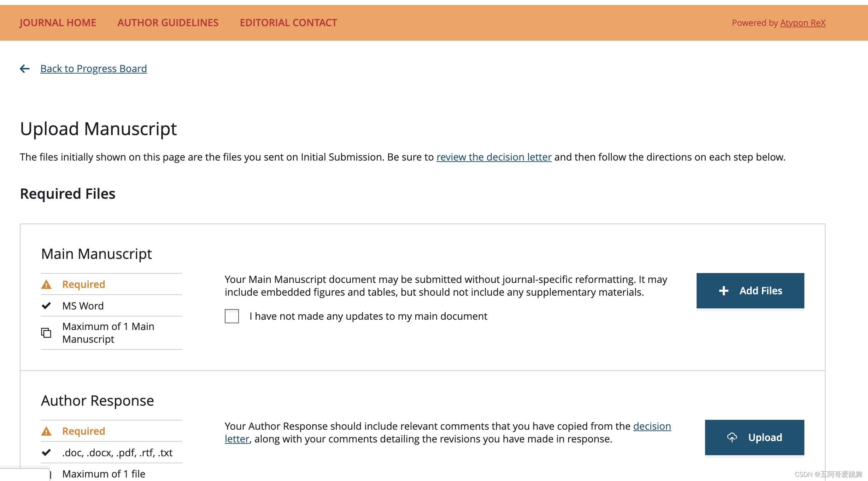Click the Upload Manuscript heading
This screenshot has height=481, width=868.
pyautogui.click(x=98, y=129)
